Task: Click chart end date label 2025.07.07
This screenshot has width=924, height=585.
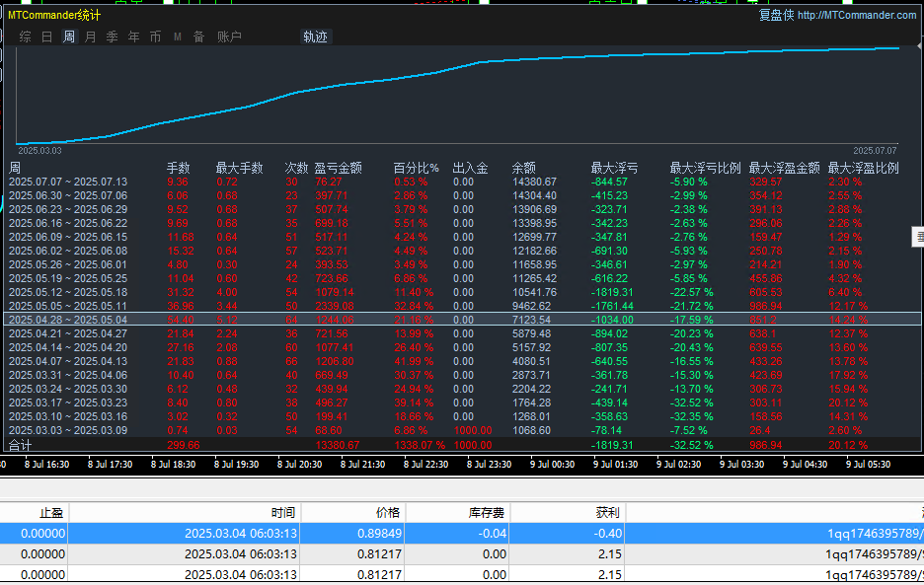Action: tap(875, 151)
